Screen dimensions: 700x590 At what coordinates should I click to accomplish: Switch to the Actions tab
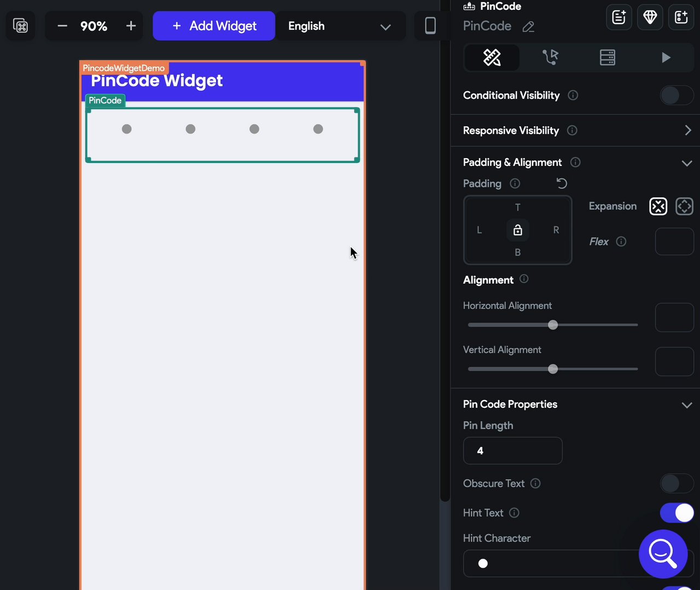[550, 57]
